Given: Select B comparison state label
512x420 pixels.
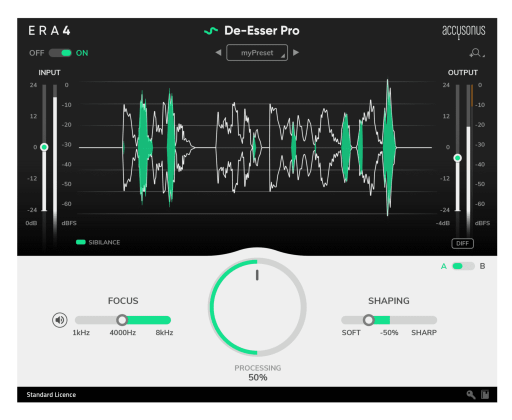Looking at the screenshot, I should 482,266.
